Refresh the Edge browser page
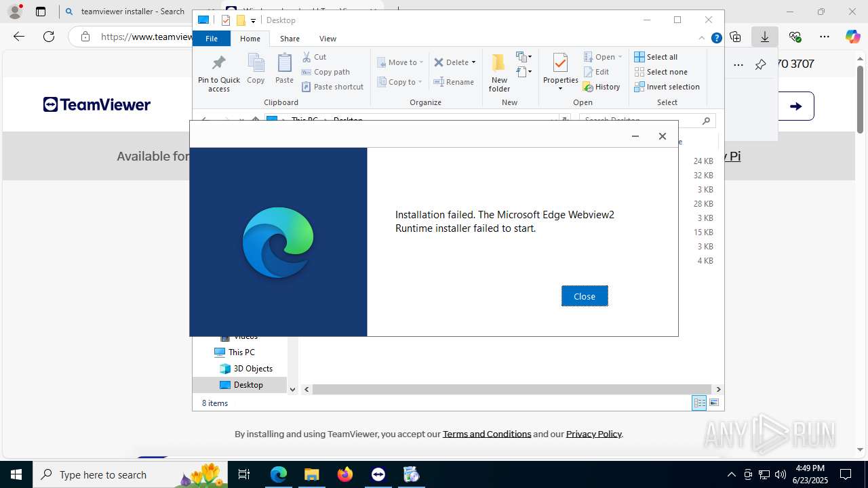This screenshot has width=868, height=488. [x=49, y=37]
